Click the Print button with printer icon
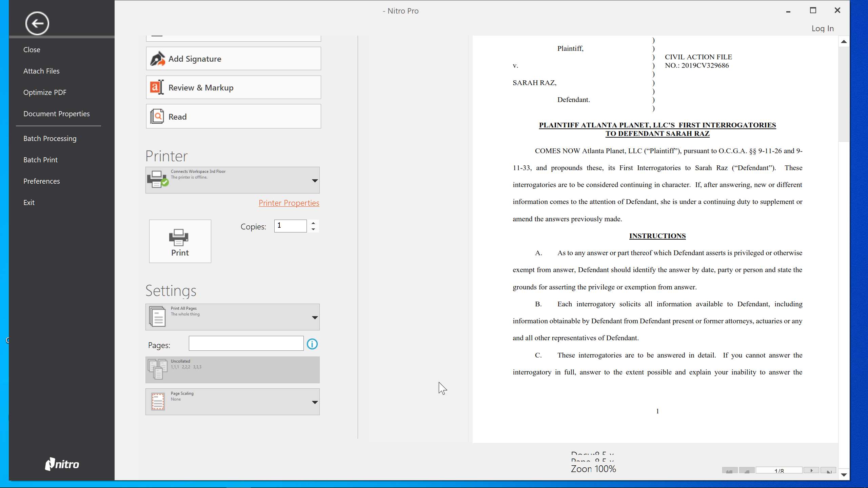868x488 pixels. pos(180,241)
